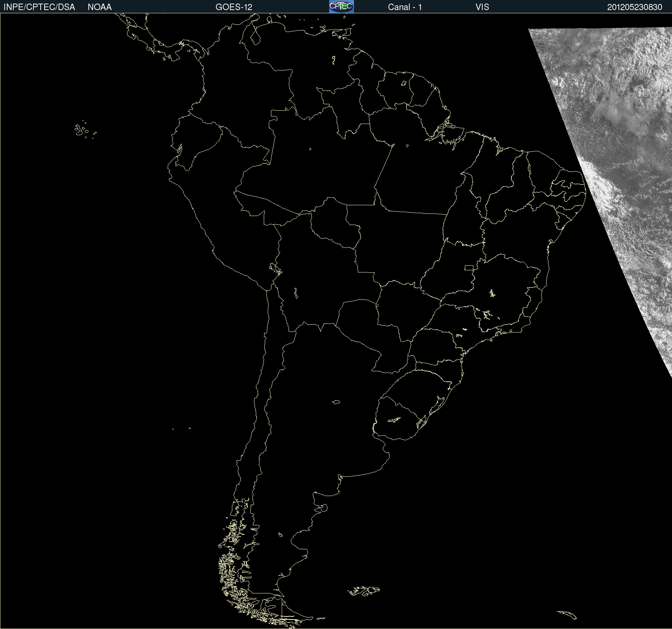Click the NOAA label in the header

(100, 7)
